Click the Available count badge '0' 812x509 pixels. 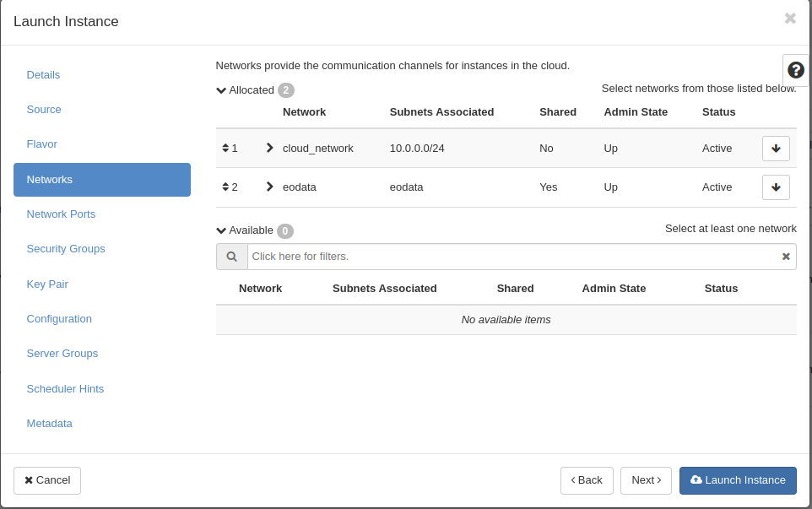click(x=284, y=230)
